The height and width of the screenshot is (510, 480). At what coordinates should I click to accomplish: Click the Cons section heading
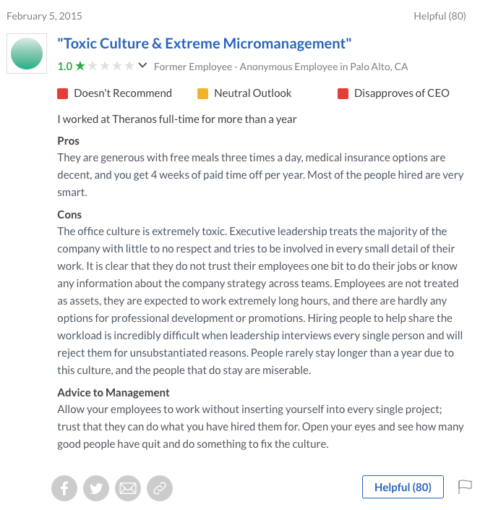(x=69, y=215)
